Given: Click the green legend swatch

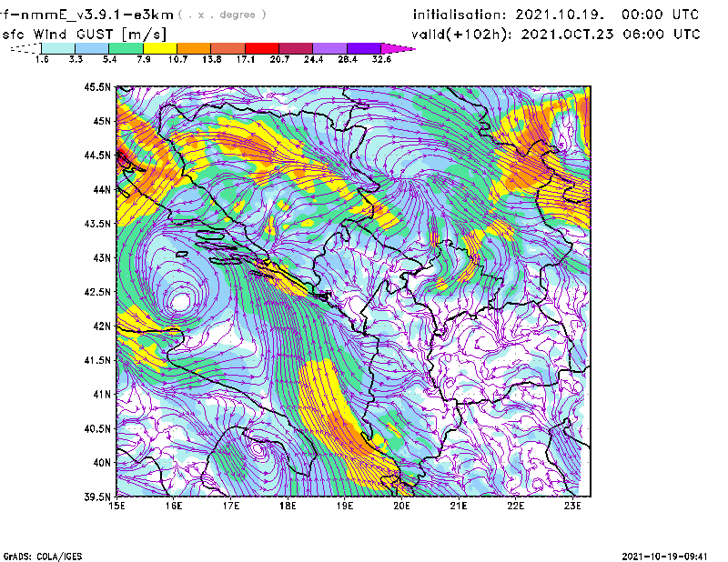Looking at the screenshot, I should click(126, 48).
